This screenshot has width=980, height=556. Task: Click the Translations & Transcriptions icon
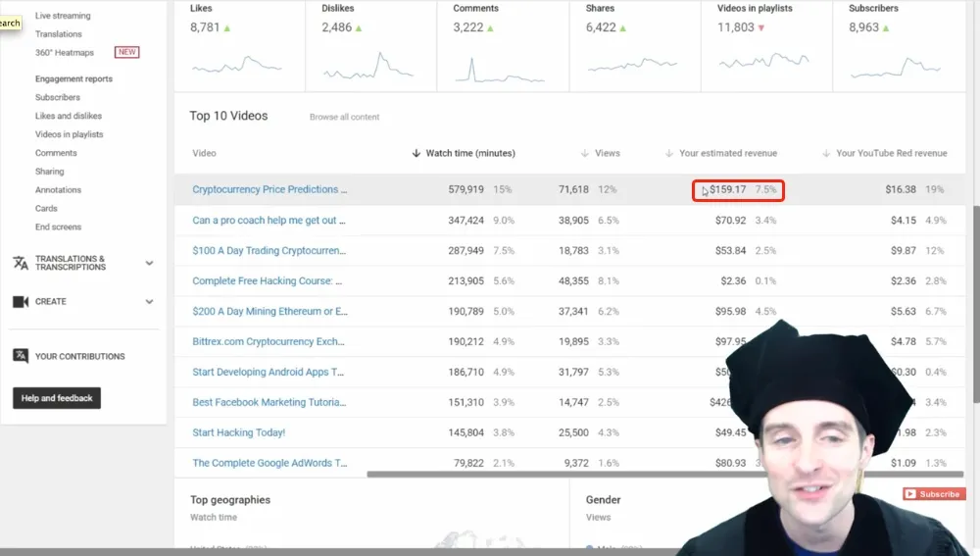coord(21,263)
